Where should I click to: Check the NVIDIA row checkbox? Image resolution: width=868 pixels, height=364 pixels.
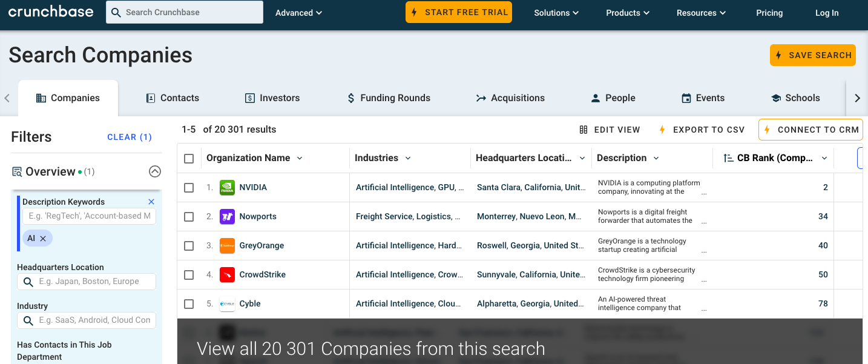tap(189, 188)
